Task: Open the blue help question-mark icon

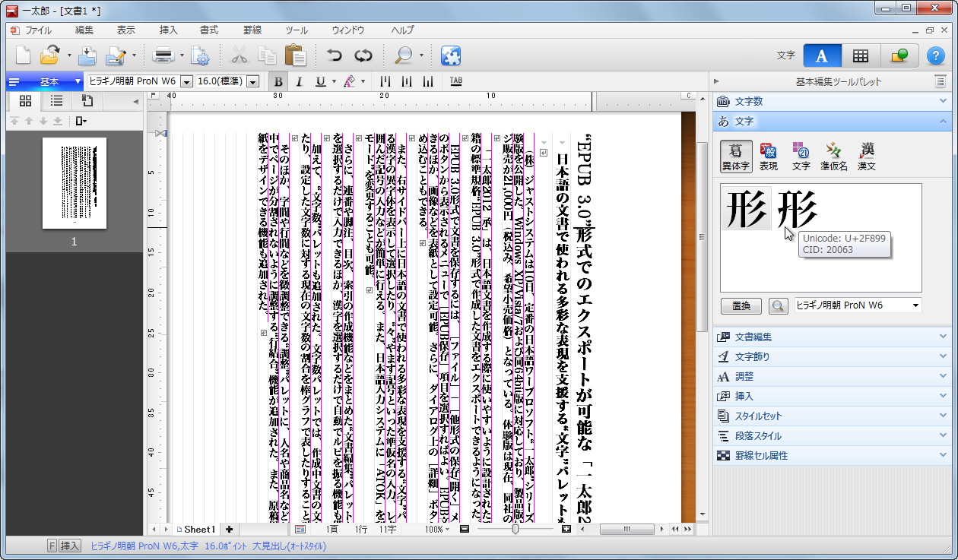Action: pyautogui.click(x=934, y=55)
